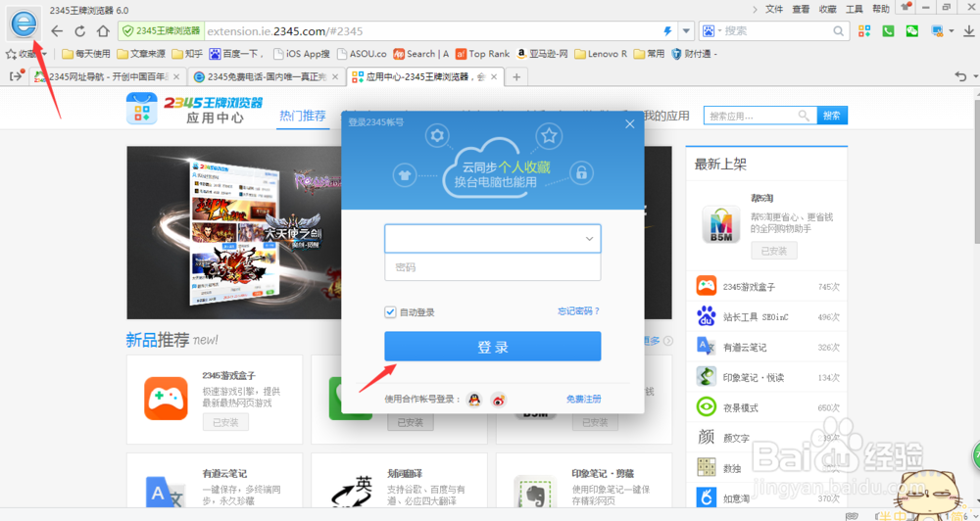980x521 pixels.
Task: Open the free phone call extension
Action: point(888,30)
